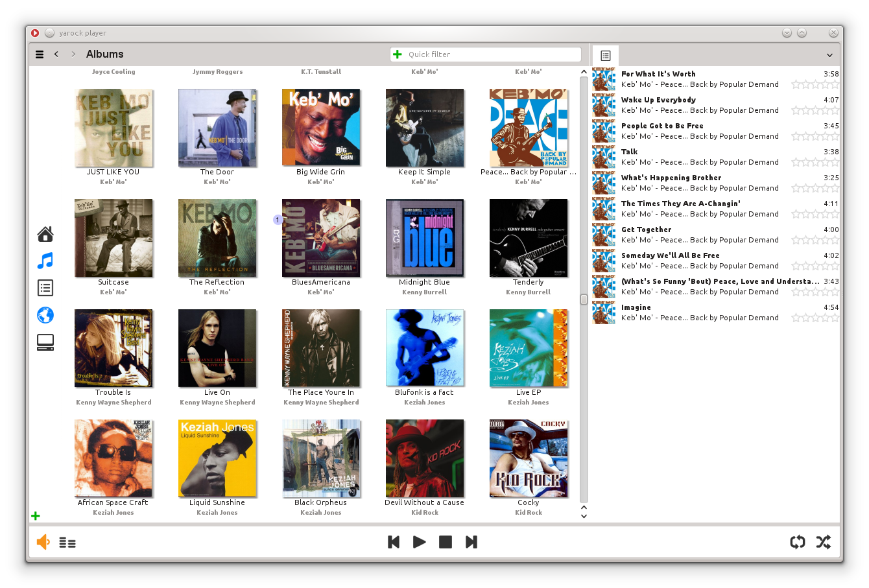Viewport: 869px width, 588px height.
Task: Open the computer file system view
Action: (45, 342)
